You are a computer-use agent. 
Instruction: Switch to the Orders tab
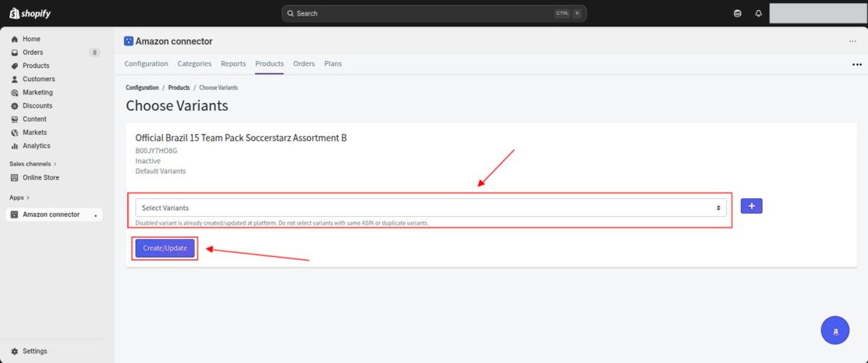[x=304, y=63]
